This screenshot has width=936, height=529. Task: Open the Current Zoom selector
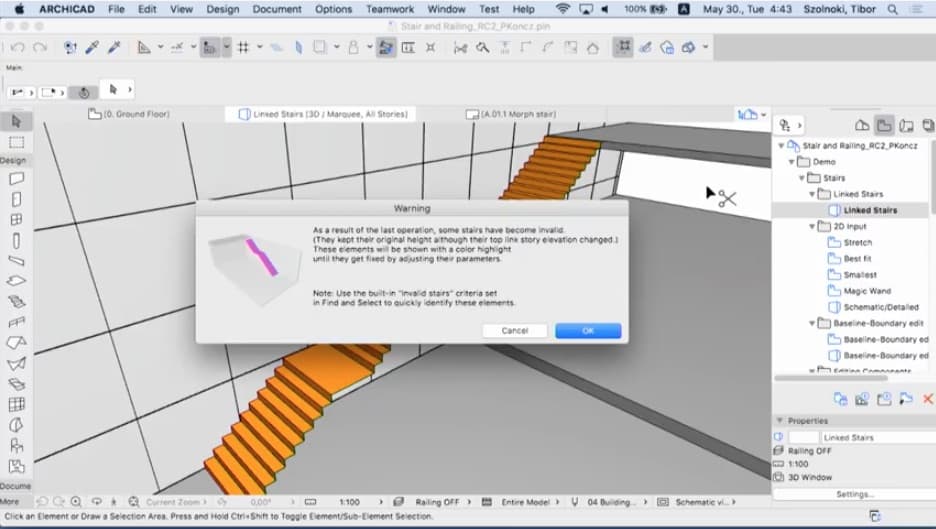tap(175, 502)
